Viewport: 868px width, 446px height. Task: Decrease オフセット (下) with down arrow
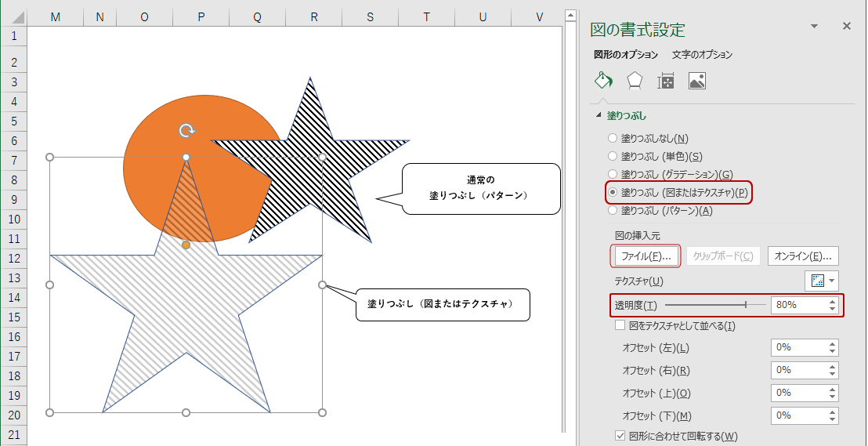pos(833,419)
